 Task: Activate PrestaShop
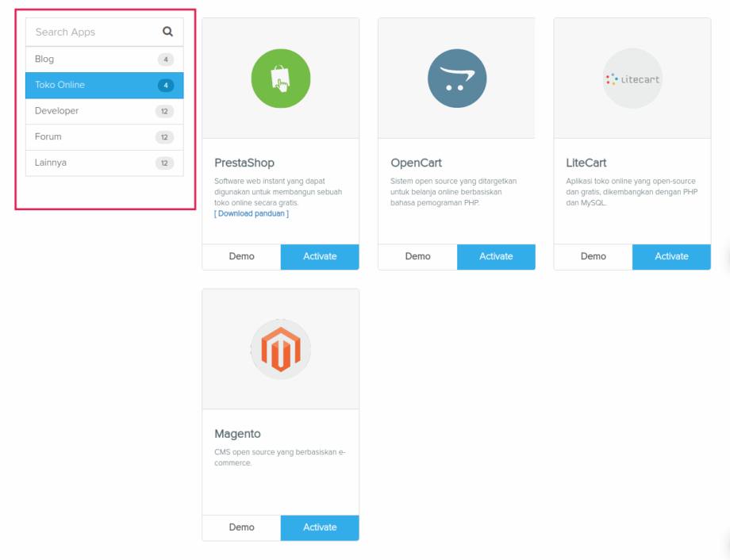[x=319, y=256]
